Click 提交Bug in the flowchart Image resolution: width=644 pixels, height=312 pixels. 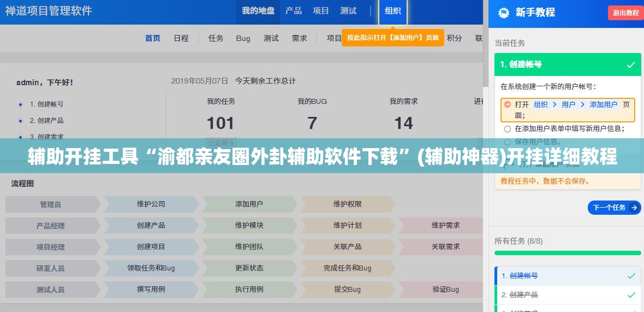[x=348, y=290]
